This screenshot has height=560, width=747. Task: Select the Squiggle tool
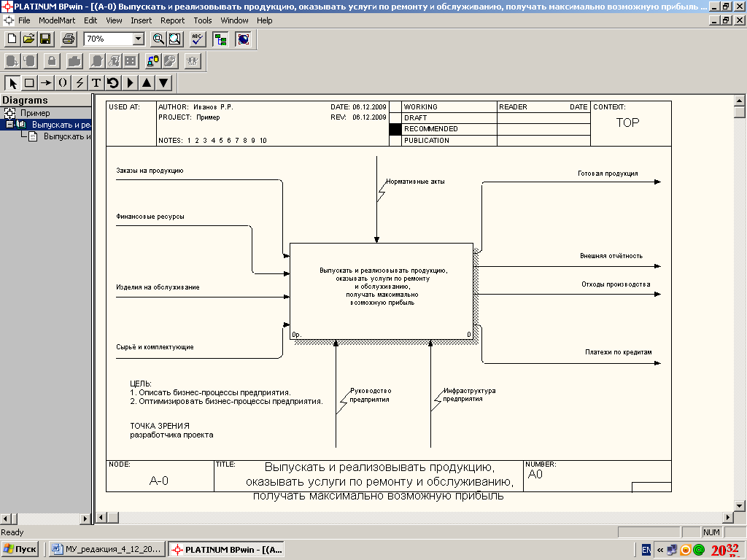63,83
